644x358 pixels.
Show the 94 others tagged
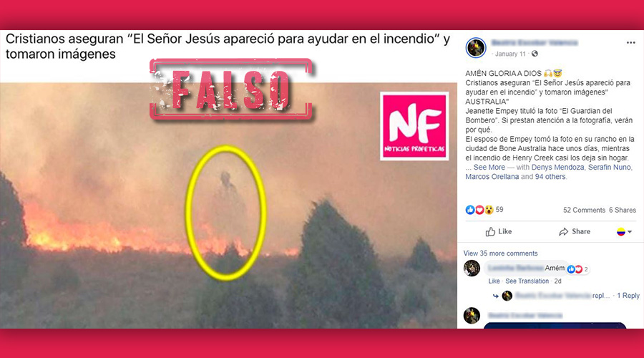click(550, 177)
